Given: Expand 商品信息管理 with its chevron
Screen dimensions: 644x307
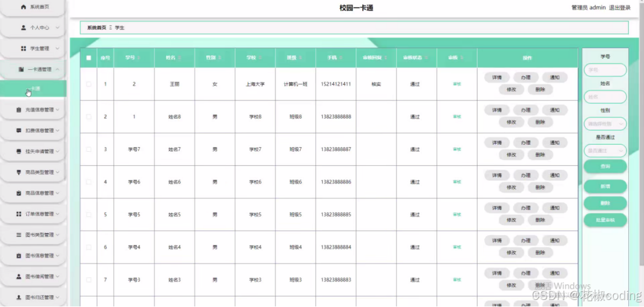Looking at the screenshot, I should click(x=58, y=193).
